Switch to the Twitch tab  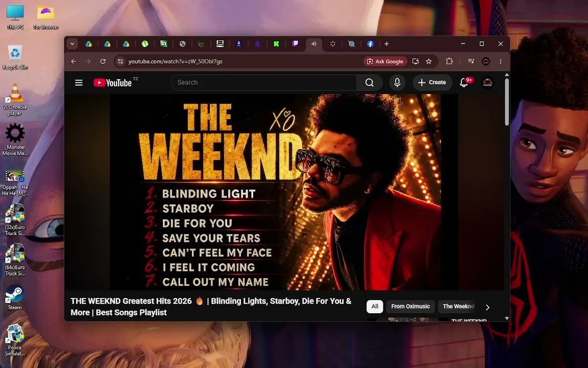tap(295, 44)
